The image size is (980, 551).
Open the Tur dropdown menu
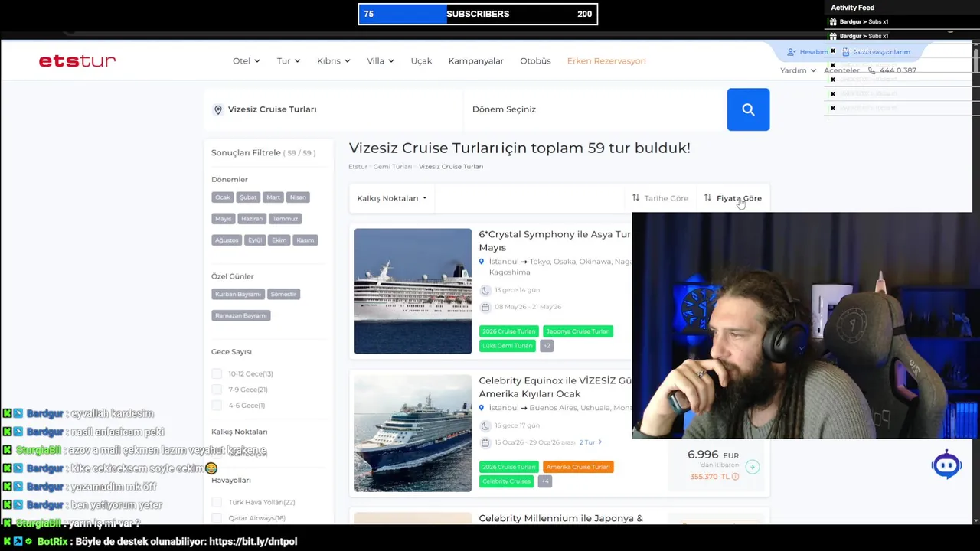click(289, 61)
